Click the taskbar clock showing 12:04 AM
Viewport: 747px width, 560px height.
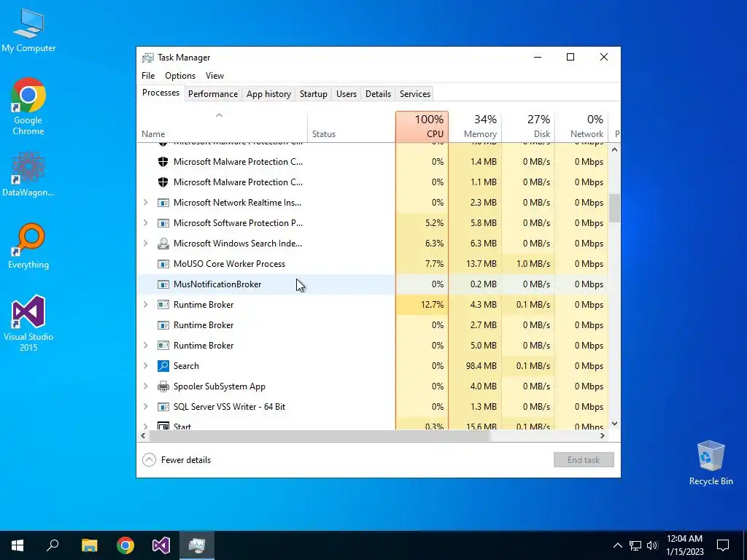[x=684, y=545]
